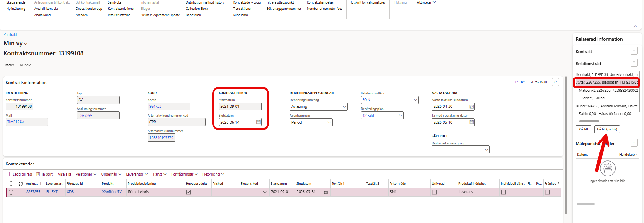644x223 pixels.
Task: Open calendar picker for Slutdatum field
Action: [259, 122]
